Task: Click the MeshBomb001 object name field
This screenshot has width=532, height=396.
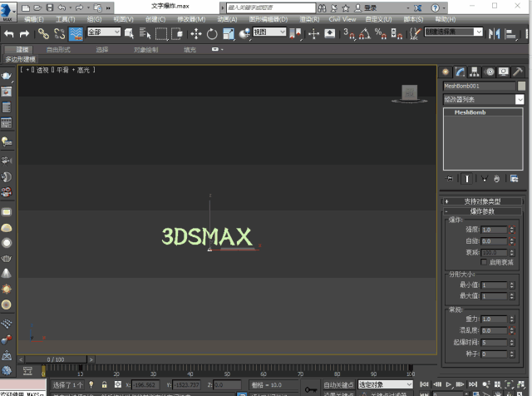Action: click(x=479, y=86)
